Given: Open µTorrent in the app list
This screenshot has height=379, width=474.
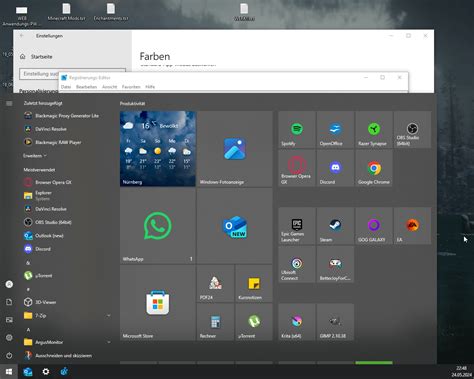Looking at the screenshot, I should point(67,276).
